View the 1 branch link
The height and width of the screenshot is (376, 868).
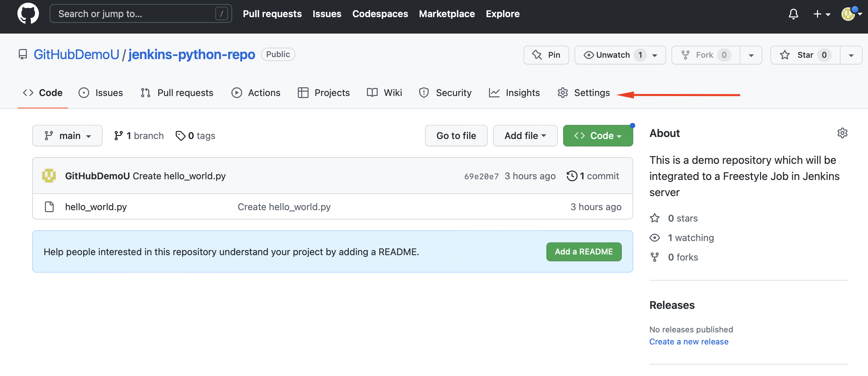click(139, 136)
